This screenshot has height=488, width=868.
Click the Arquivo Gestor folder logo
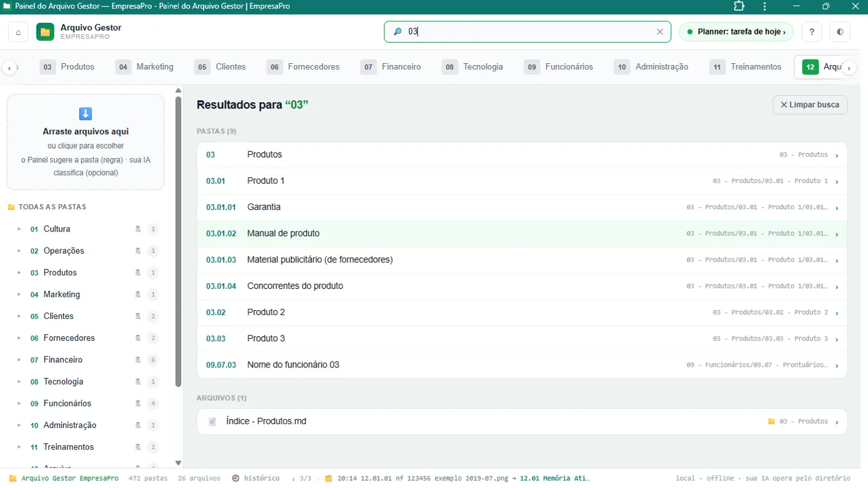coord(45,32)
